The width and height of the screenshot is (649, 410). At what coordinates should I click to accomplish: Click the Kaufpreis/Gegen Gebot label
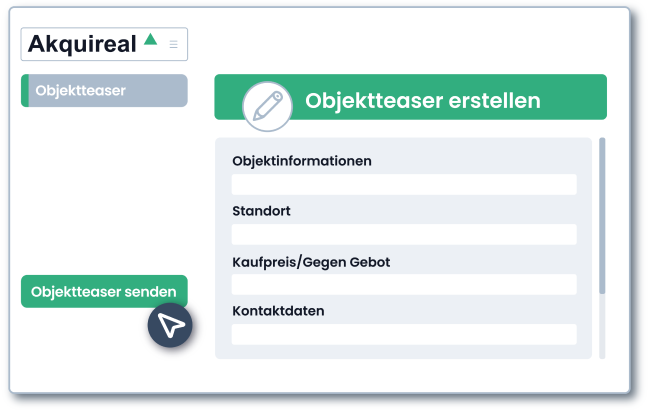311,262
